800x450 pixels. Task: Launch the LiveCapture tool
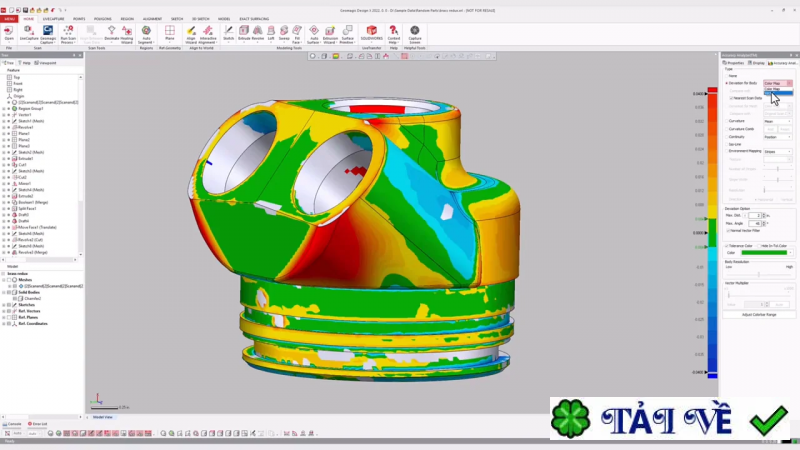click(29, 34)
